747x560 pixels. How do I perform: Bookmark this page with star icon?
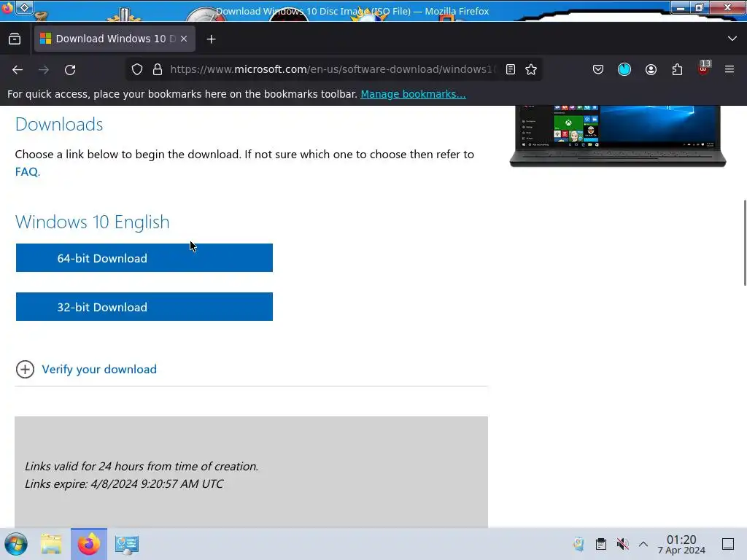pyautogui.click(x=531, y=69)
